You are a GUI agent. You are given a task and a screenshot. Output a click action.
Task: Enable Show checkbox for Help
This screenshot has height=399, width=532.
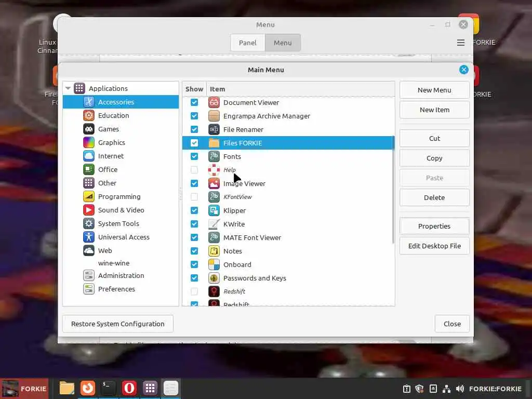coord(194,170)
